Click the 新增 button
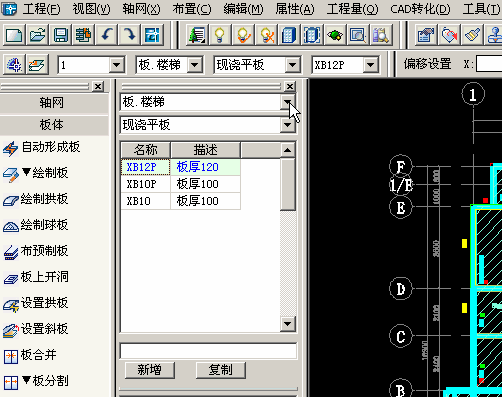This screenshot has height=397, width=502. click(x=150, y=370)
